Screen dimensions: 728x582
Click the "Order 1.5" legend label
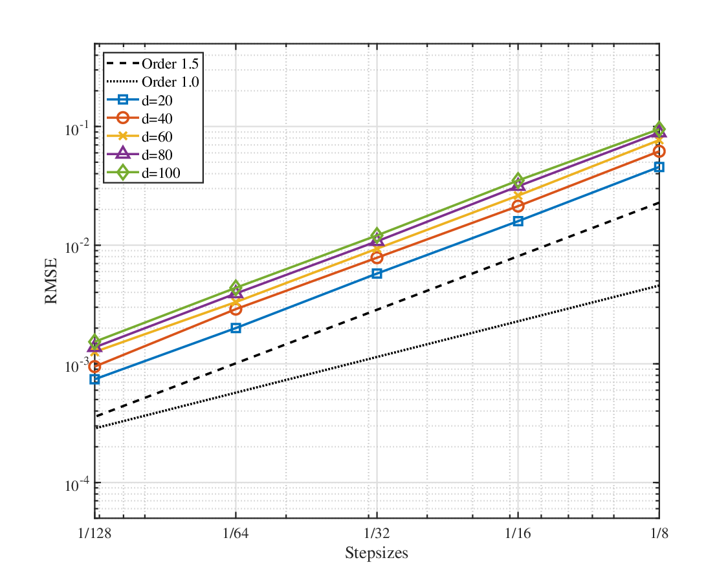click(x=170, y=64)
